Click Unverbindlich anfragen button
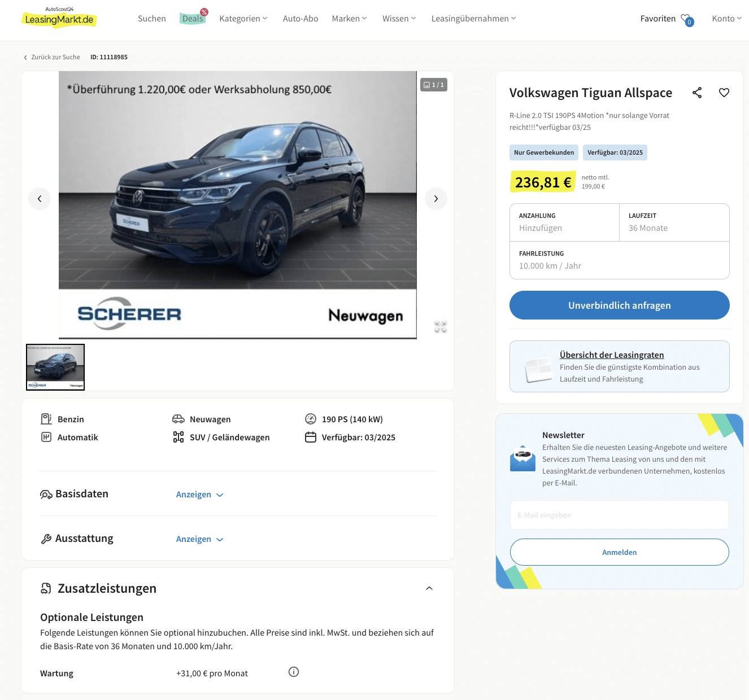The width and height of the screenshot is (749, 700). pyautogui.click(x=620, y=305)
